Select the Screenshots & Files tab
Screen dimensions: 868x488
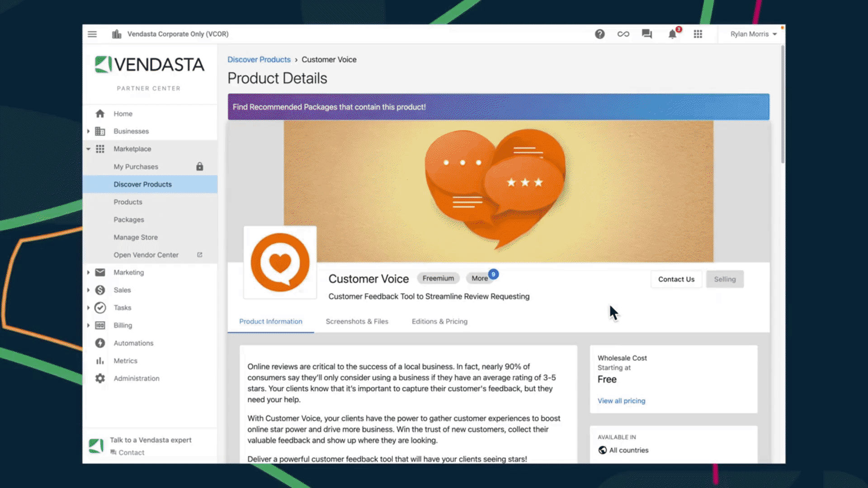(x=357, y=321)
